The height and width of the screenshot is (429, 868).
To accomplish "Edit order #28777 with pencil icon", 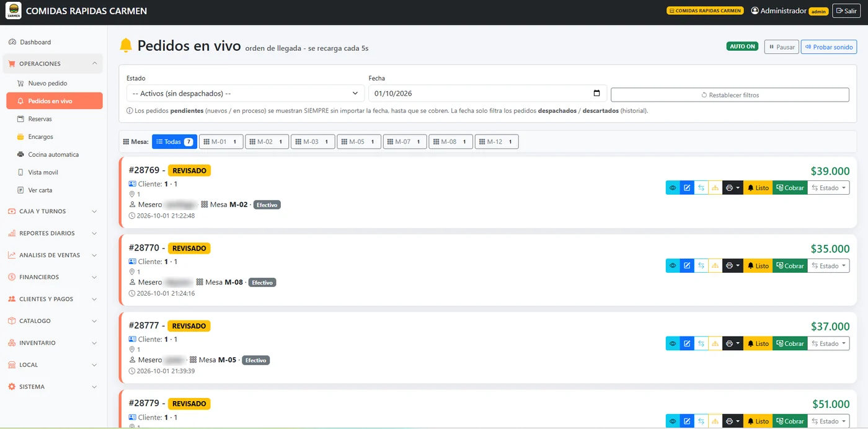I will point(687,343).
